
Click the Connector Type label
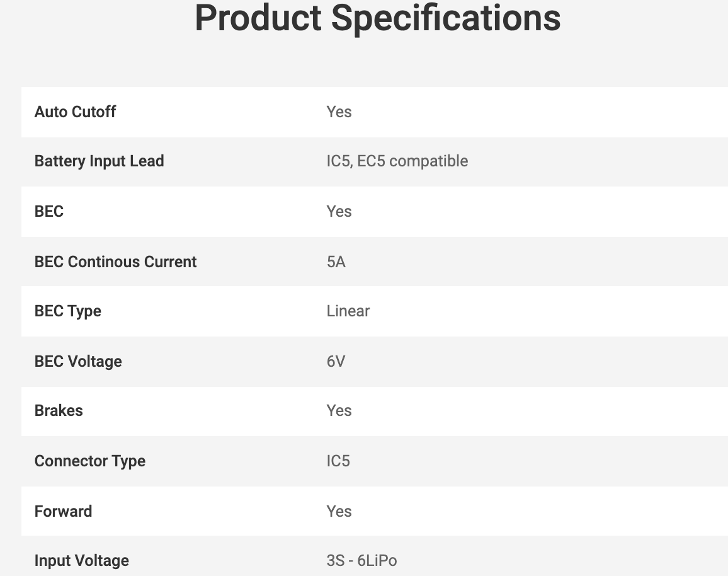coord(89,461)
